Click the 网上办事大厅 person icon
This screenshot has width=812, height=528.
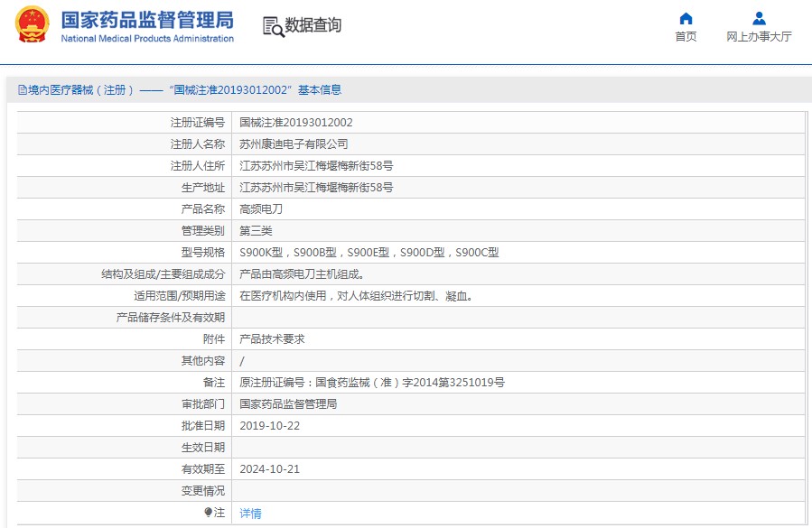(759, 19)
